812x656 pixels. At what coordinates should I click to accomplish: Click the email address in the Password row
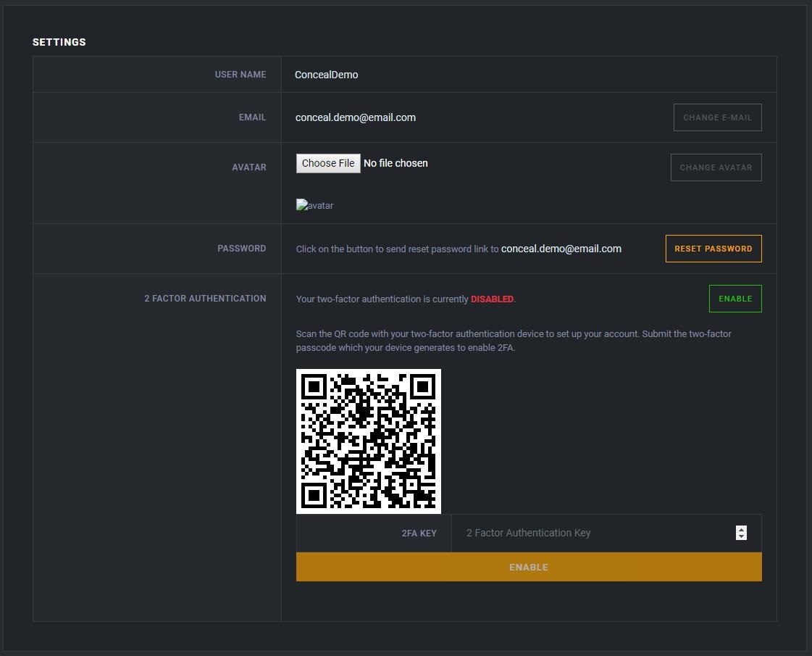[561, 249]
